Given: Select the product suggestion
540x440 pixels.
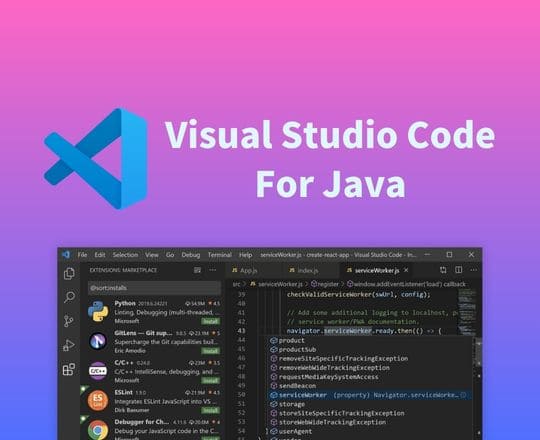Looking at the screenshot, I should coord(370,341).
